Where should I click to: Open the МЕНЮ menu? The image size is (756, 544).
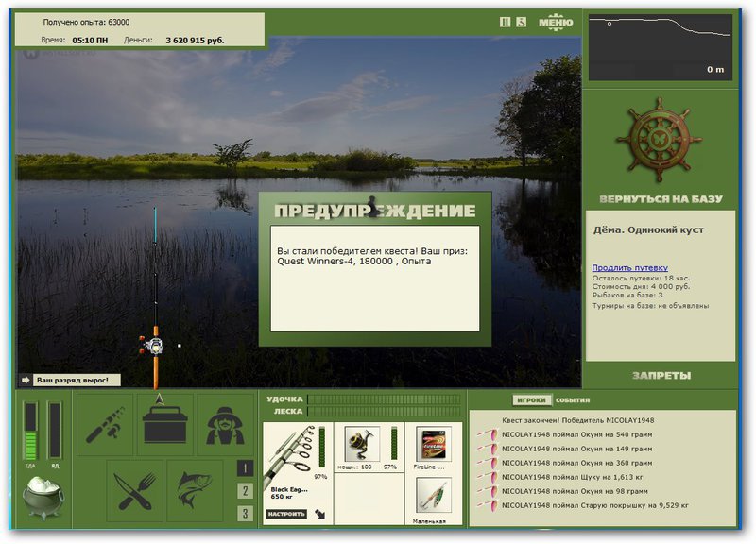[x=556, y=22]
